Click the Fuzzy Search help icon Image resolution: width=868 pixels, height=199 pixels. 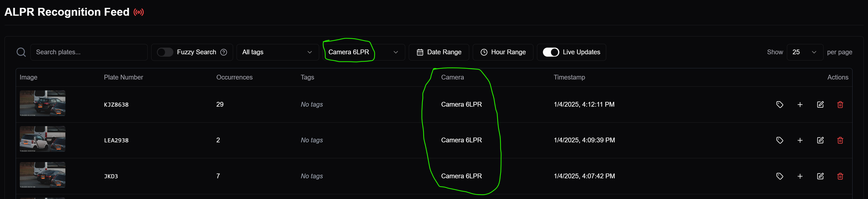coord(223,52)
